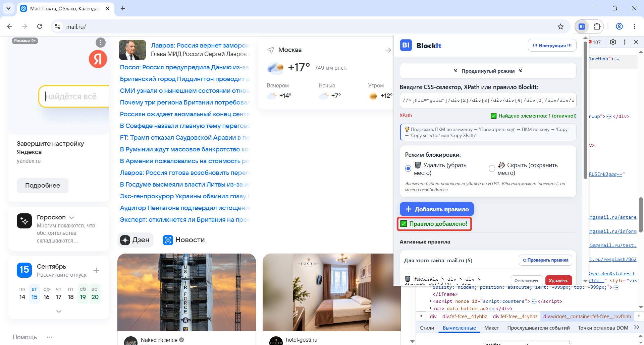Expand the Продвинутый режим section
The width and height of the screenshot is (644, 345).
click(488, 71)
